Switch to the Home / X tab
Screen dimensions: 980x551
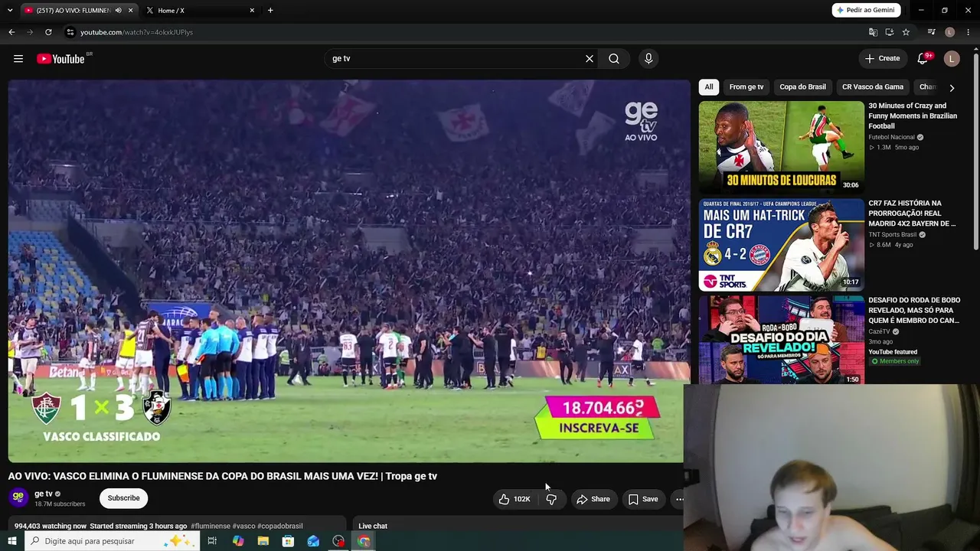point(201,11)
